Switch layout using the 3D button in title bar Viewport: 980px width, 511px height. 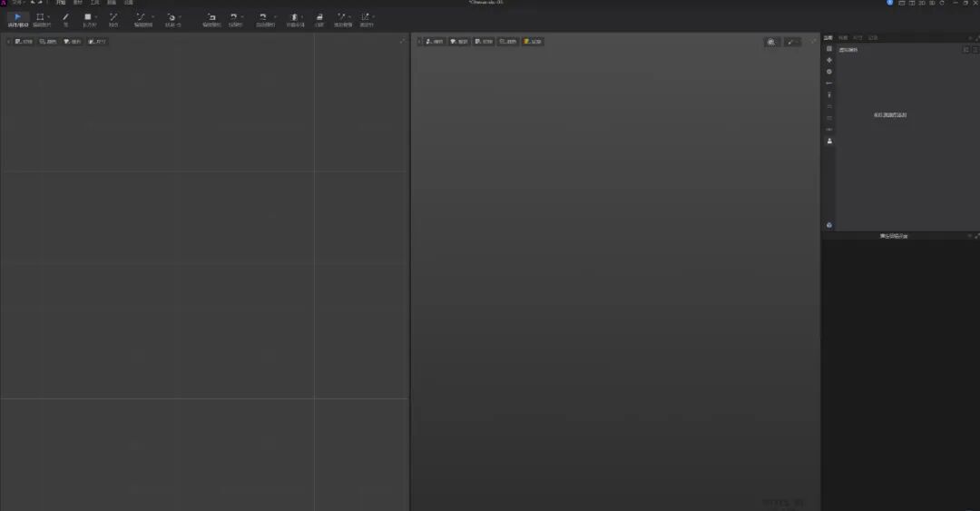point(932,3)
